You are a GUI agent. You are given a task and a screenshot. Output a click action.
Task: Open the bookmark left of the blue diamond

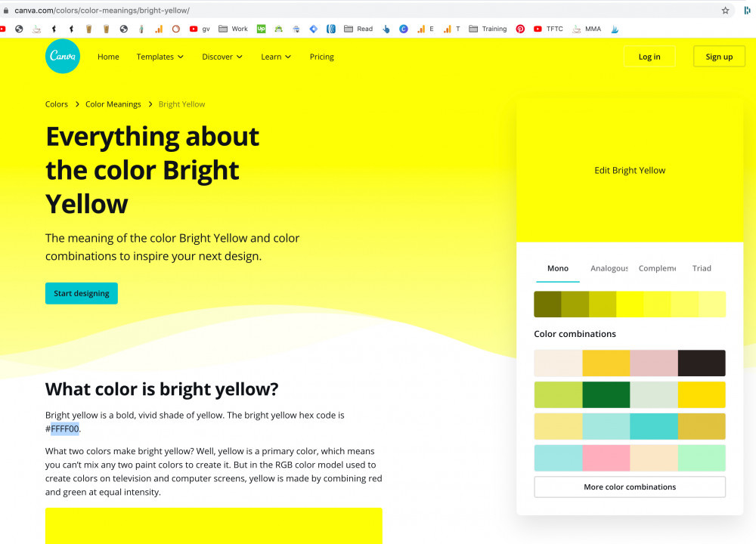(x=296, y=29)
